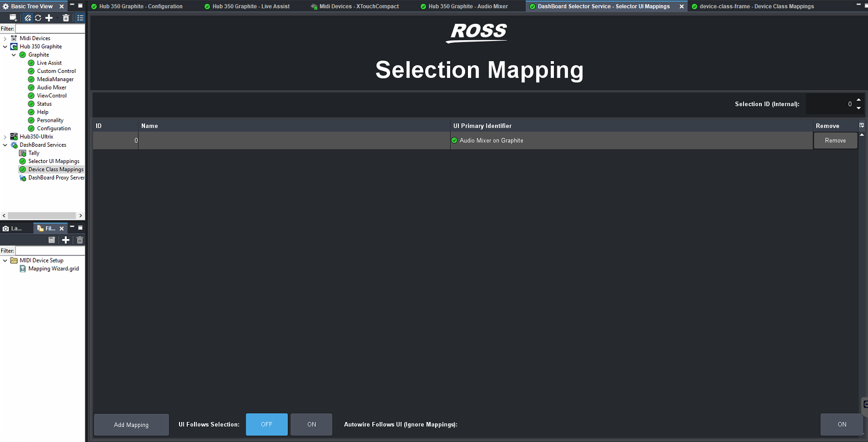The width and height of the screenshot is (868, 442).
Task: Click the save icon in File Navigator toolbar
Action: coord(52,240)
